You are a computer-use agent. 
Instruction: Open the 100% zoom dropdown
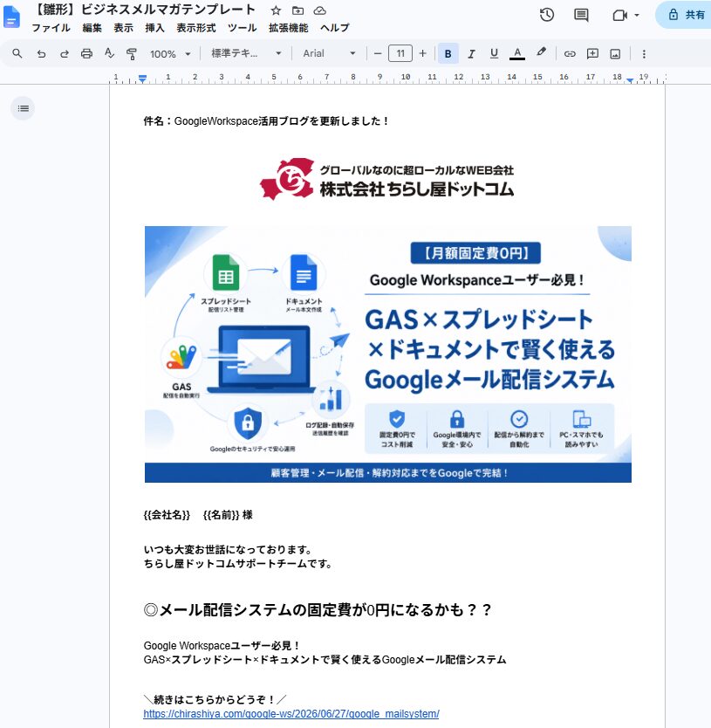[x=170, y=54]
